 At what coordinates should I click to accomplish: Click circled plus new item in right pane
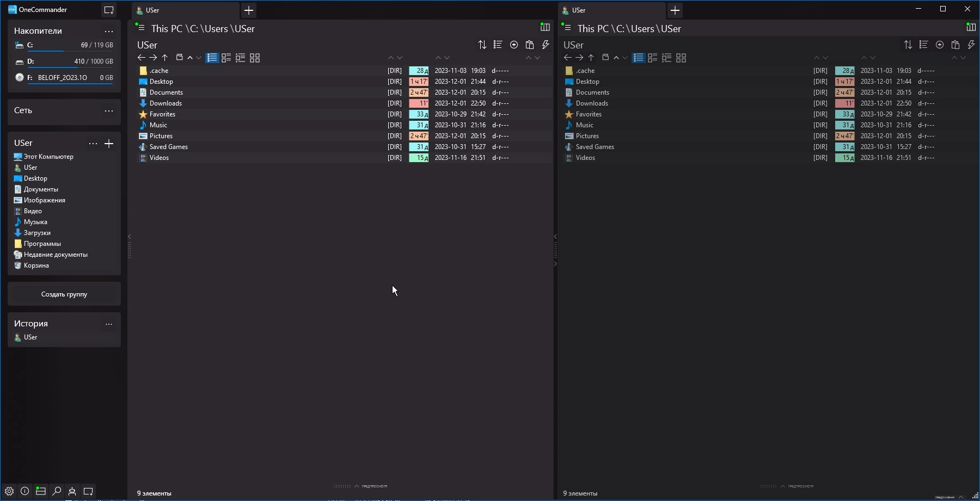(x=940, y=45)
